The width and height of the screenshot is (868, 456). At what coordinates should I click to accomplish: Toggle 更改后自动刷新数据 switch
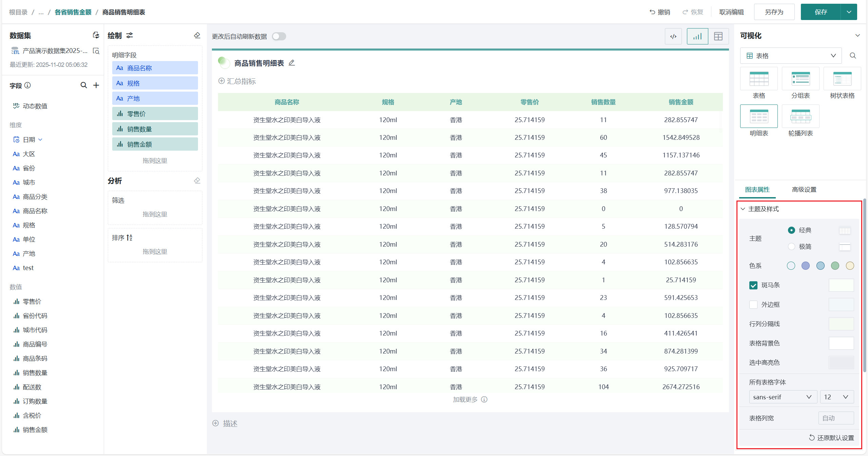click(279, 36)
